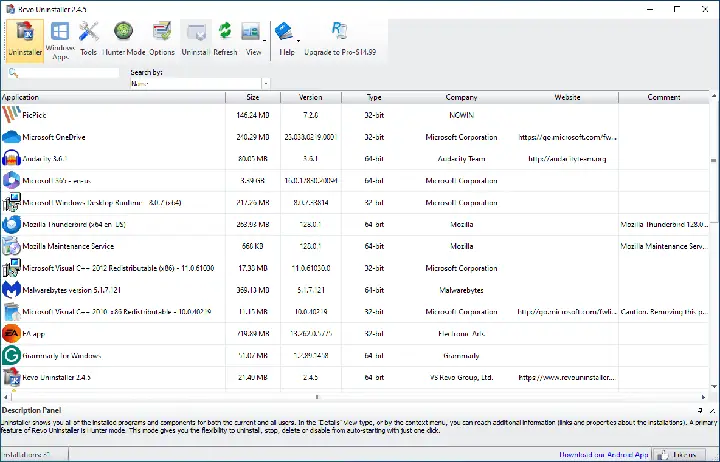Select the Mozilla Maintenance Service name
This screenshot has height=462, width=720.
pos(68,246)
